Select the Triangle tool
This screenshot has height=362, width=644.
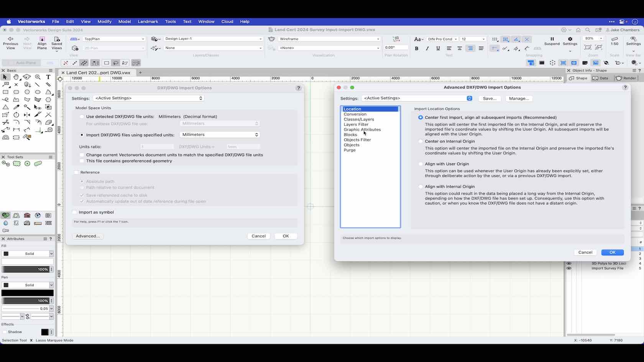point(5,107)
